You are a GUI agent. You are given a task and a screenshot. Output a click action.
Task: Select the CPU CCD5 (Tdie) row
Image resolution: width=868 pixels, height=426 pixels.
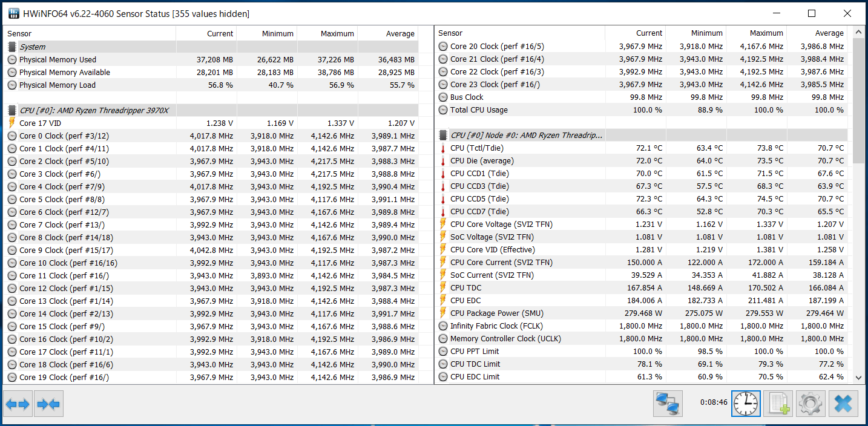tap(641, 199)
